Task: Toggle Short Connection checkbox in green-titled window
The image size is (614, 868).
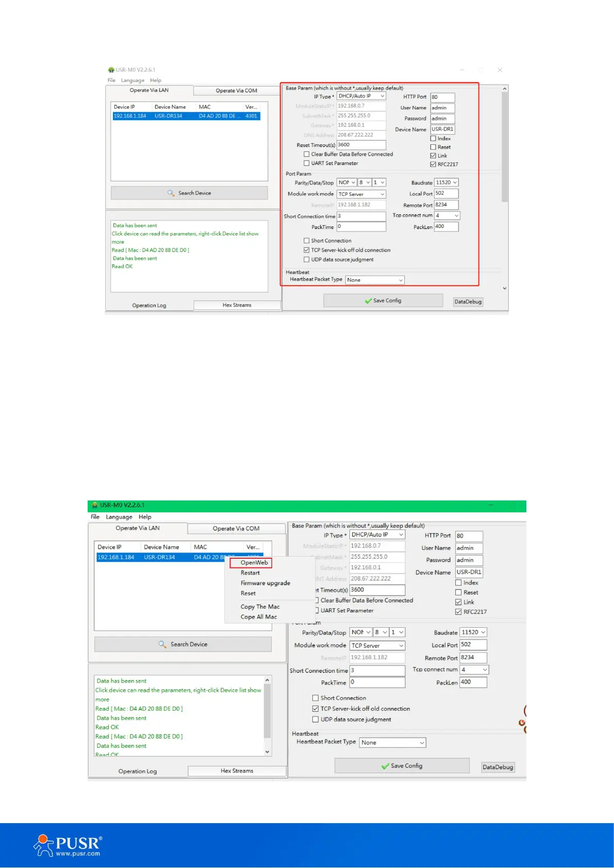Action: click(316, 698)
